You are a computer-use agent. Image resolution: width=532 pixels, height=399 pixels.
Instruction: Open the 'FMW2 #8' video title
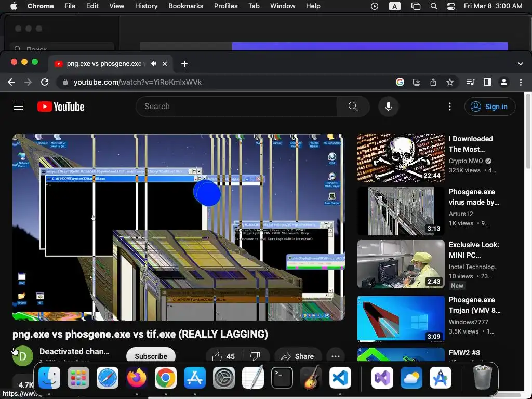[x=464, y=353]
